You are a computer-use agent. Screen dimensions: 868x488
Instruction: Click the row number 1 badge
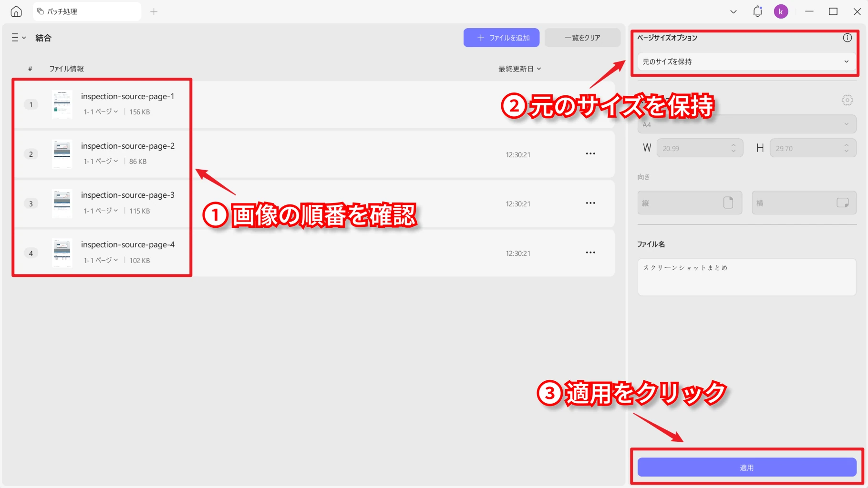tap(31, 104)
